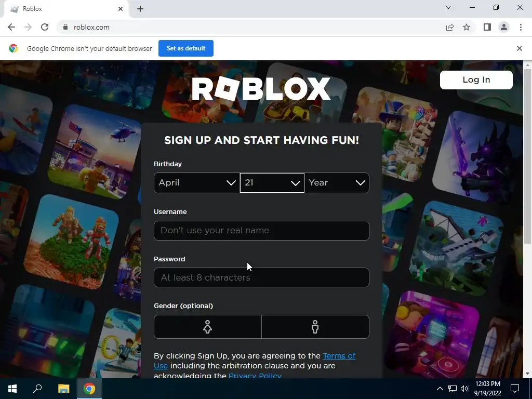The width and height of the screenshot is (532, 399).
Task: Click the crashed airplane game thumbnail
Action: coord(456,248)
